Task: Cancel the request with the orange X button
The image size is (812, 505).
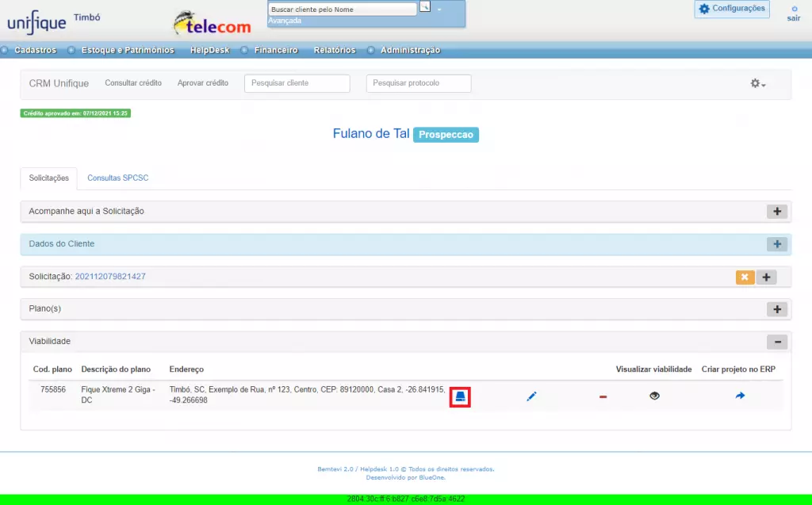Action: coord(745,277)
